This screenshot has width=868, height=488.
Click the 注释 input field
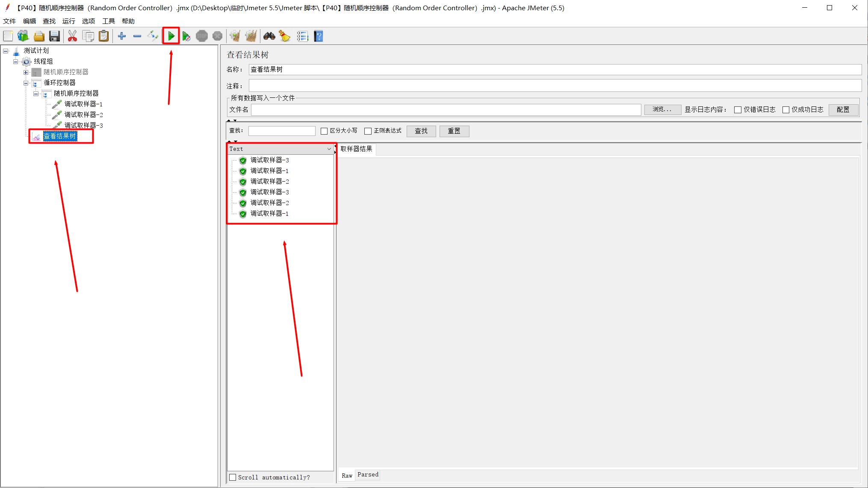pos(555,85)
